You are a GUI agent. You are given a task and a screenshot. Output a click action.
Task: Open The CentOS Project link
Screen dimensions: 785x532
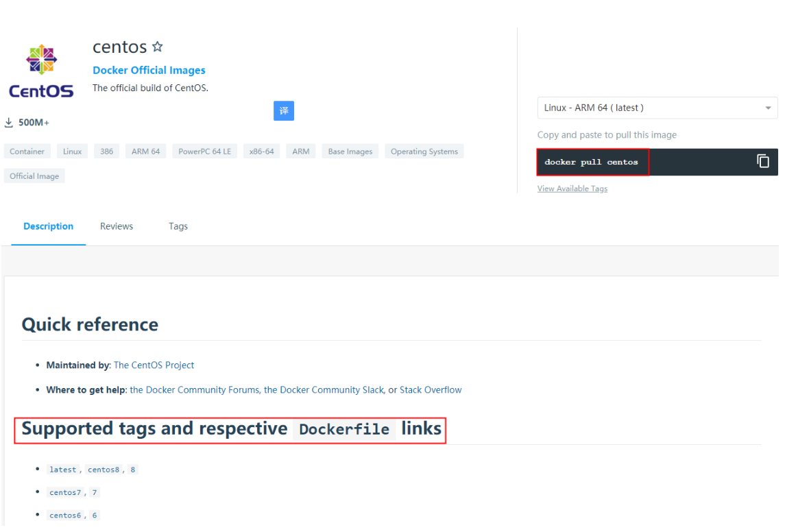click(154, 365)
